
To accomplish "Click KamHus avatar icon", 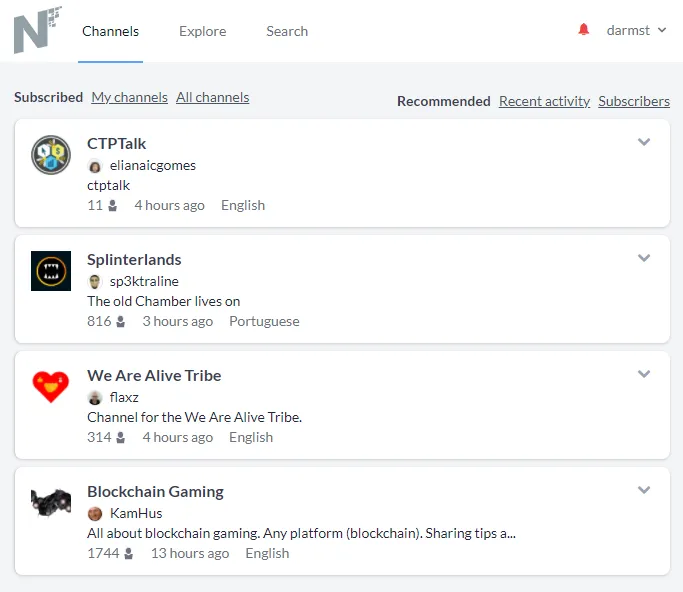I will click(x=95, y=514).
